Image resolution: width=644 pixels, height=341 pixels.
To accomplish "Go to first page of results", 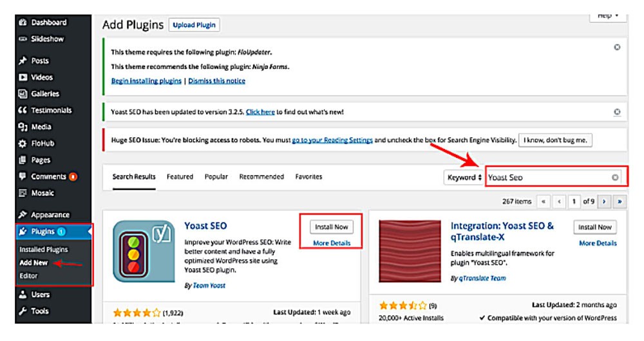I will pyautogui.click(x=544, y=202).
